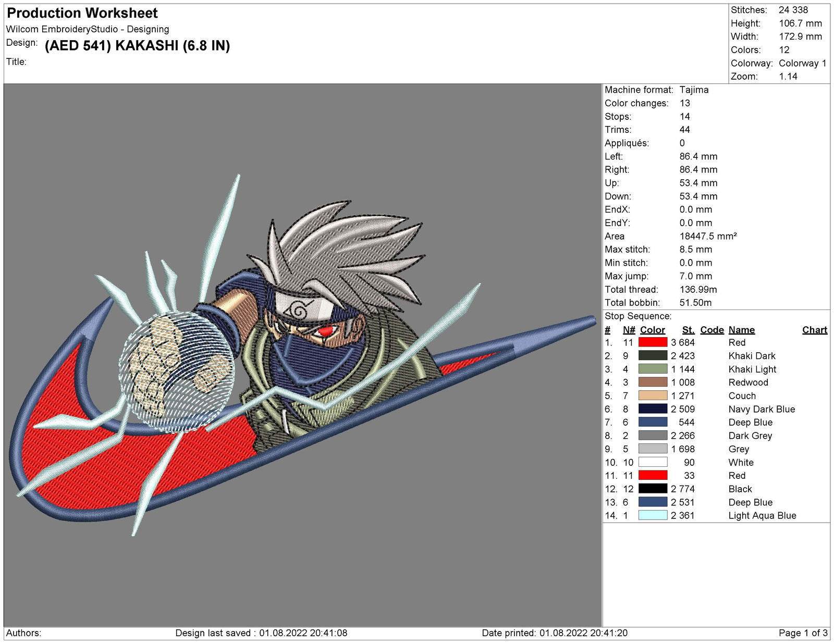Click the Stitches value '24 338'

[x=793, y=10]
